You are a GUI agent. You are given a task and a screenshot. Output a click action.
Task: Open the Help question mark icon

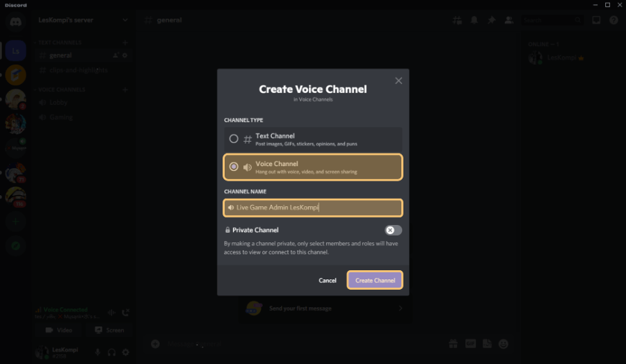tap(613, 20)
